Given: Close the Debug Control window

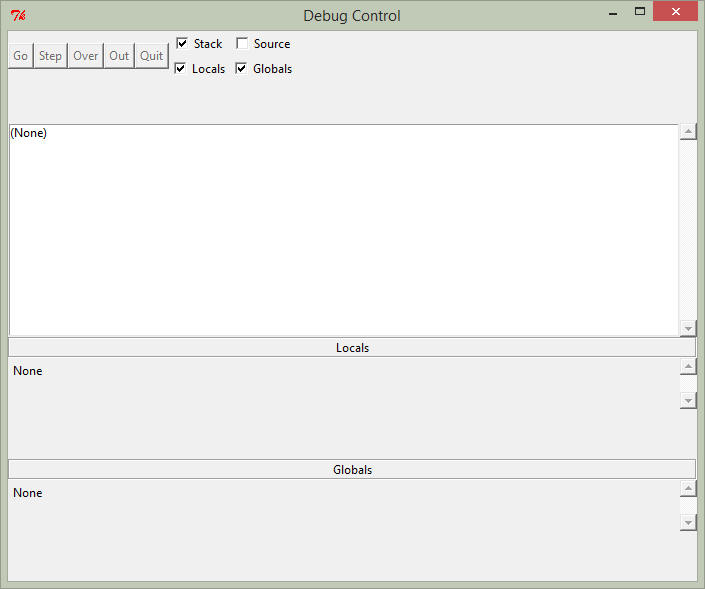Looking at the screenshot, I should [675, 12].
